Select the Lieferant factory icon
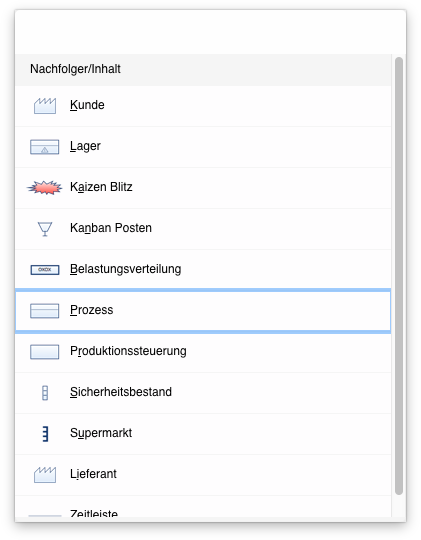The height and width of the screenshot is (540, 421). point(45,475)
